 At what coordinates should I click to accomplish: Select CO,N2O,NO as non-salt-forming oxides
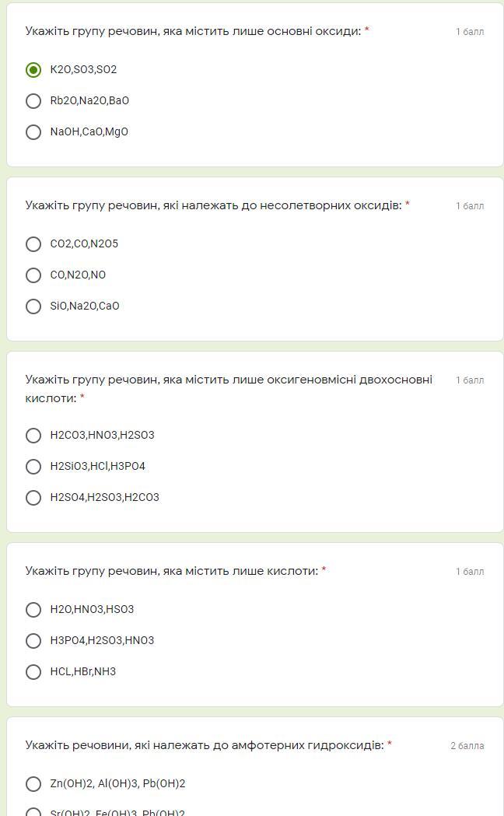(33, 275)
